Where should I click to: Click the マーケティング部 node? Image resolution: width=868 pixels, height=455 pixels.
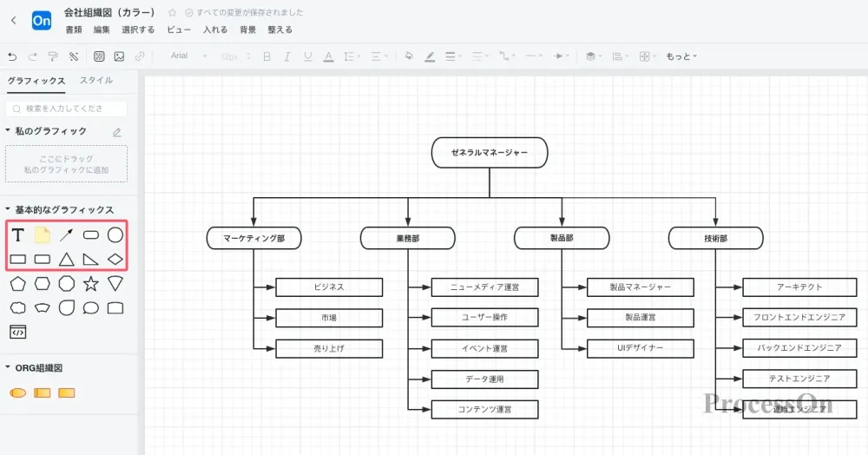(254, 238)
